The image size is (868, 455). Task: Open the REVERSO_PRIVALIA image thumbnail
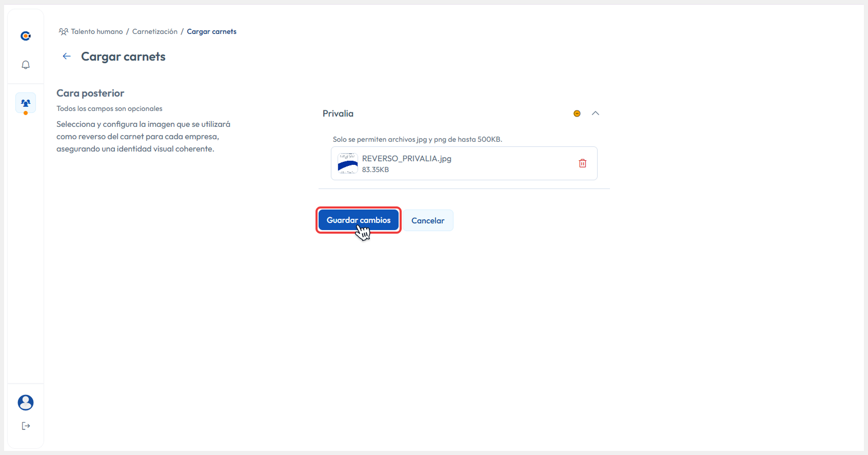pyautogui.click(x=348, y=163)
